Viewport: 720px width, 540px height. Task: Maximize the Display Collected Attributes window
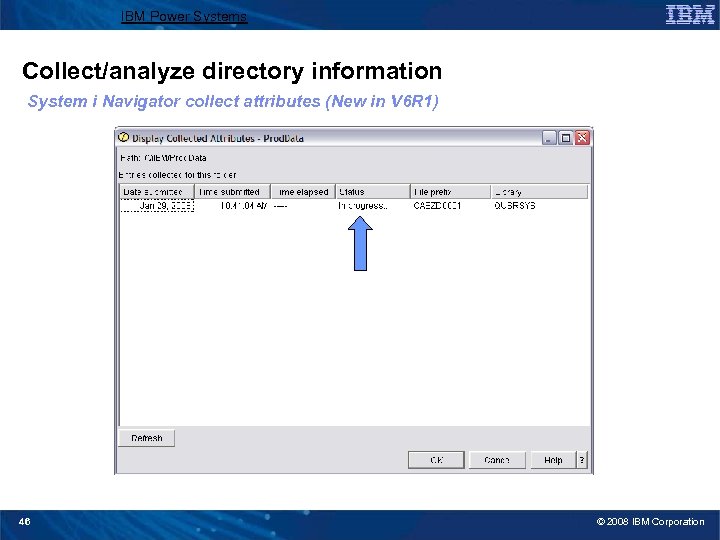click(x=566, y=138)
